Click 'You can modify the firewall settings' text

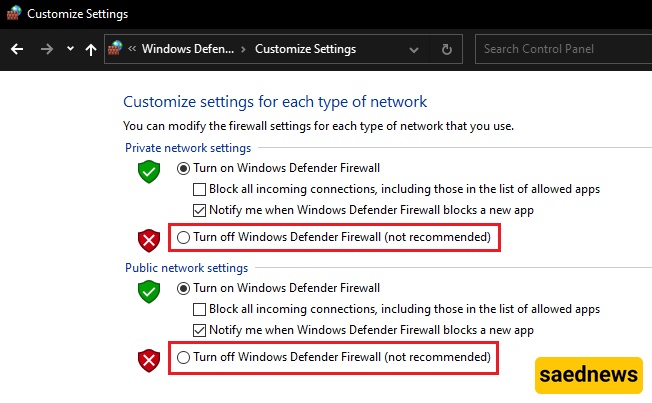point(318,126)
